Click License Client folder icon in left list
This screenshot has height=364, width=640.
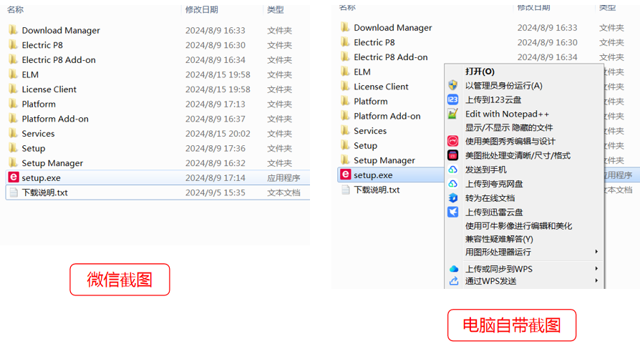click(x=13, y=89)
